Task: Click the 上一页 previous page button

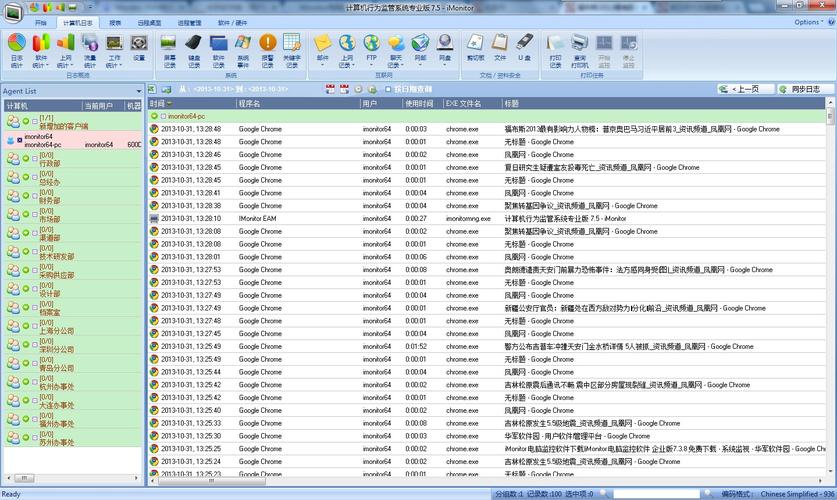Action: coord(745,89)
